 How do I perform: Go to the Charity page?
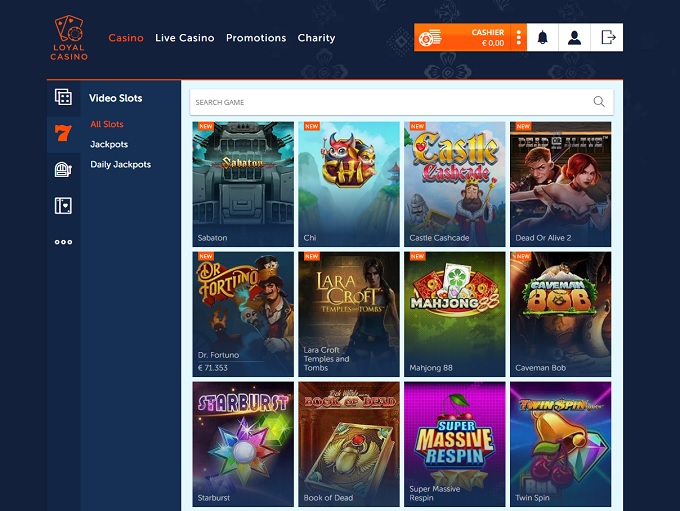click(316, 38)
